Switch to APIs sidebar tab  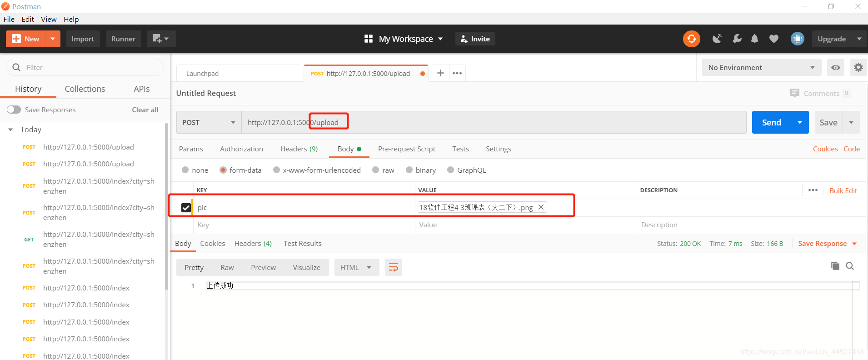[x=142, y=89]
